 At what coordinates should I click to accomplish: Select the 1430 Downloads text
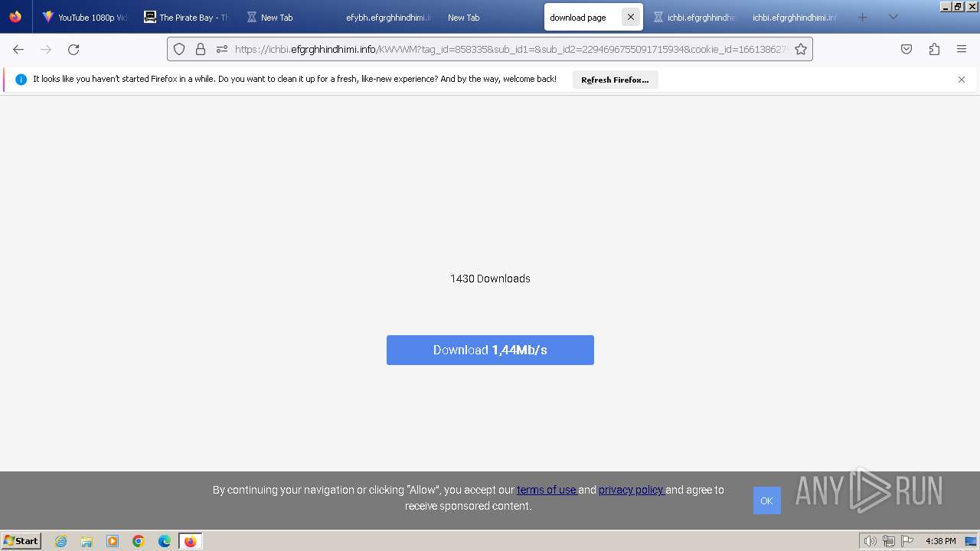tap(490, 279)
